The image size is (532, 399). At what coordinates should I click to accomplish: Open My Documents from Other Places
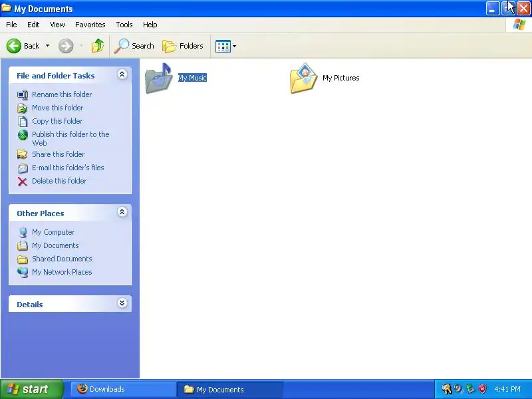tap(55, 245)
